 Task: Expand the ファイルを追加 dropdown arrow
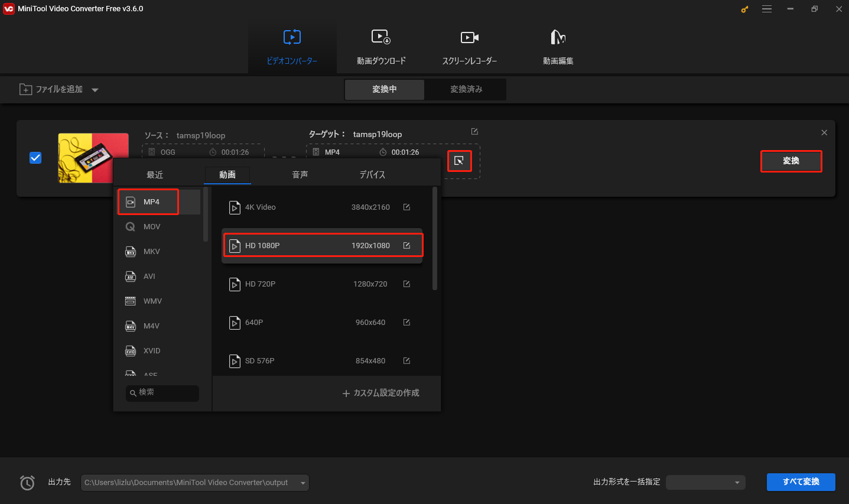pos(95,90)
